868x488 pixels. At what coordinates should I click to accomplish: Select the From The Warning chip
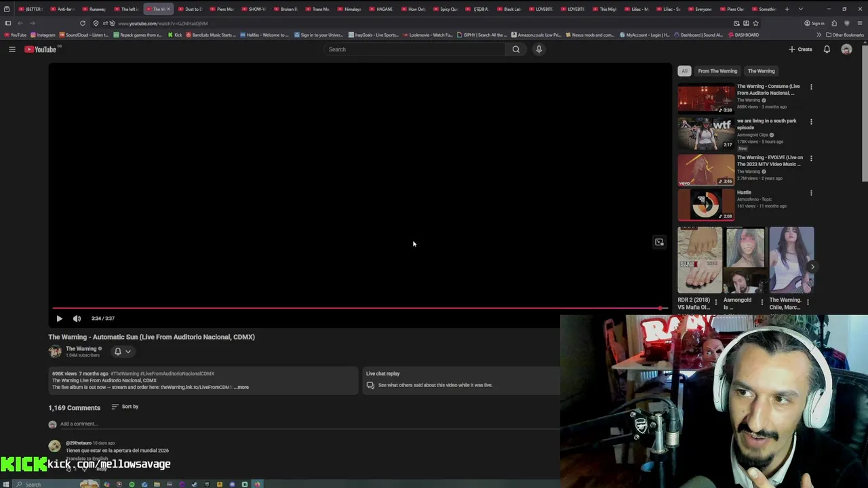[717, 71]
